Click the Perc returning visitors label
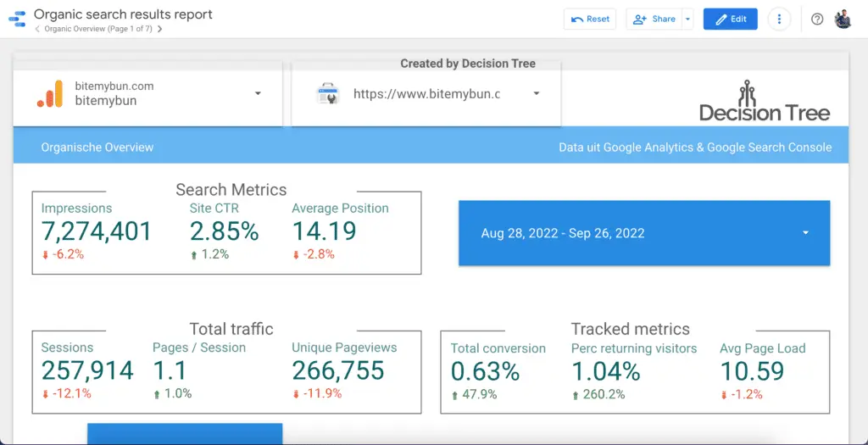The height and width of the screenshot is (445, 868). pos(634,348)
